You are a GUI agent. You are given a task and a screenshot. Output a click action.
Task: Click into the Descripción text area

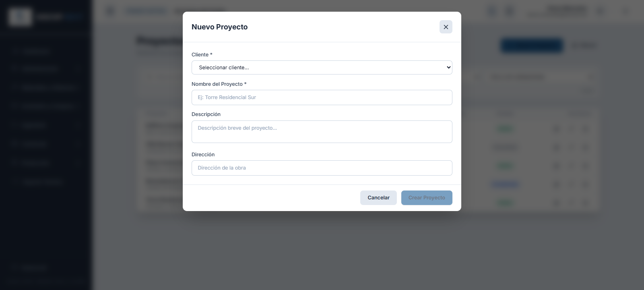[322, 132]
